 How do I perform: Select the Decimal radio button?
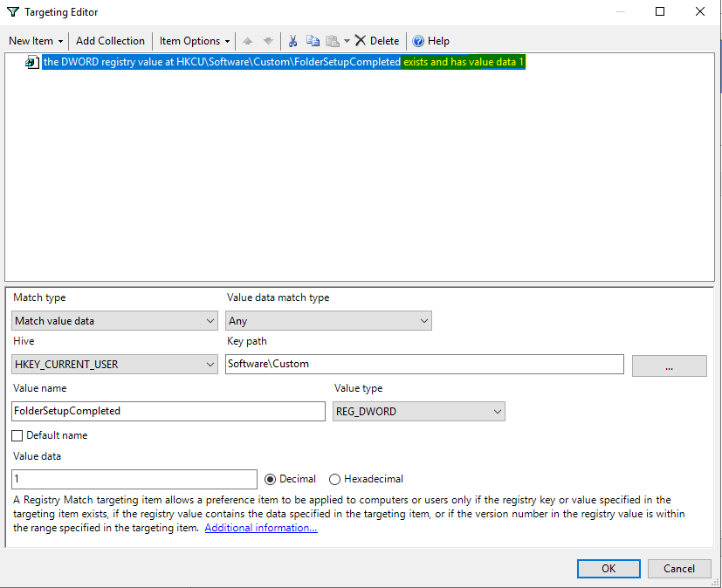coord(270,479)
